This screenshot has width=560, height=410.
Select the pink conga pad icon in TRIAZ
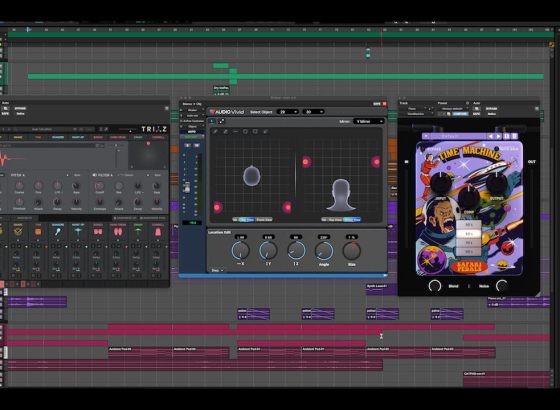click(x=118, y=231)
